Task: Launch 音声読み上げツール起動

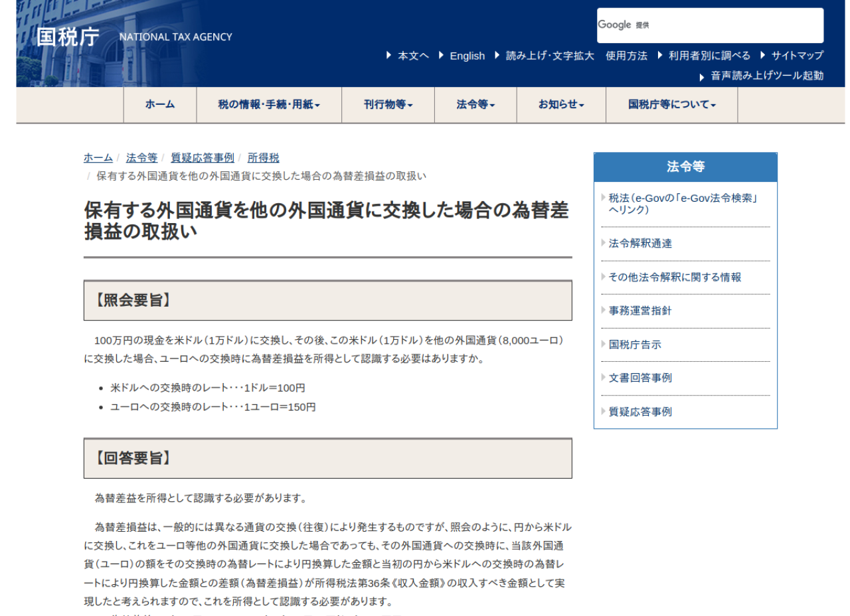Action: click(767, 76)
